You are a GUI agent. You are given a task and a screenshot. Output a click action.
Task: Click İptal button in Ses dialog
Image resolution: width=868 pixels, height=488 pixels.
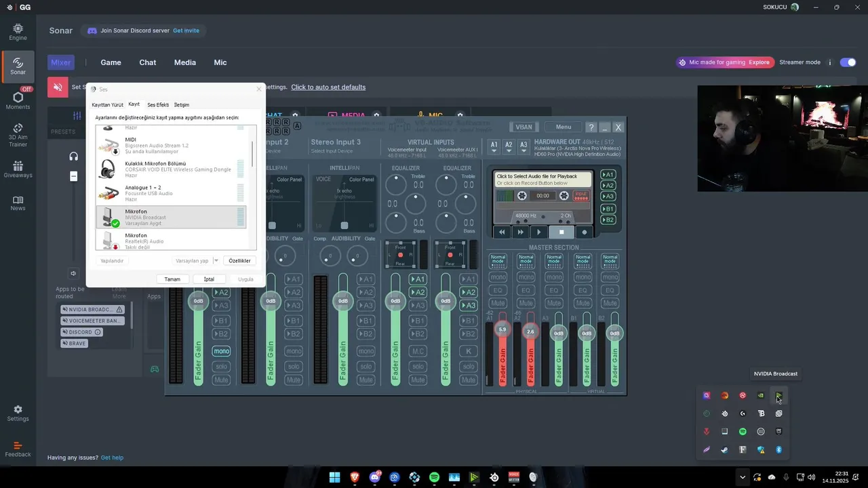point(209,279)
